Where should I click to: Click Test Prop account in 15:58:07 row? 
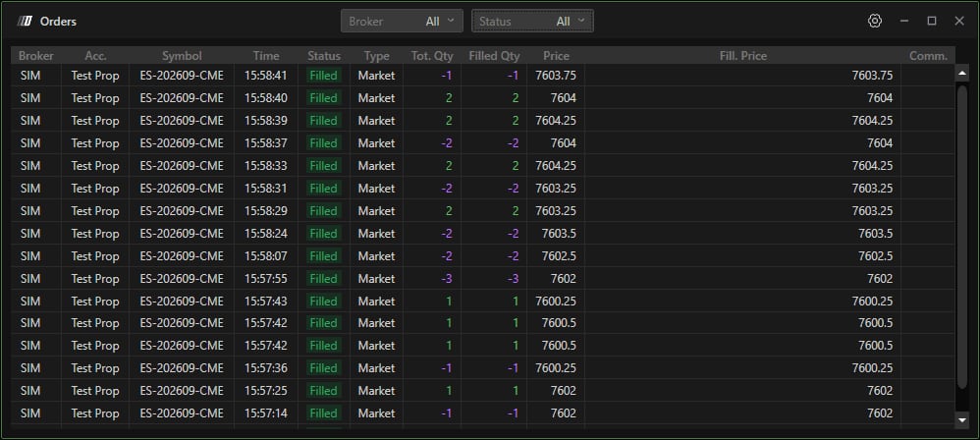[x=95, y=255]
